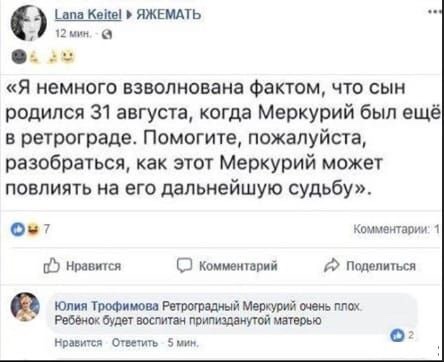444x362 pixels.
Task: Click the Нравится thumbs-up icon
Action: (51, 266)
